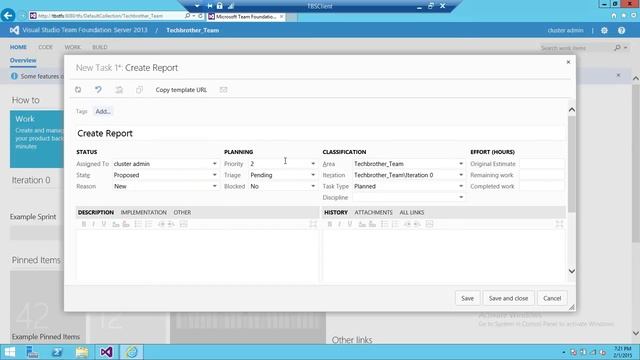Screen dimensions: 640x360
Task: Click the Techbrother_Team project link
Action: (193, 30)
